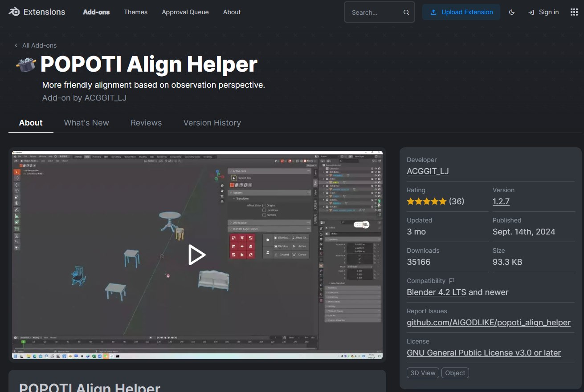Image resolution: width=584 pixels, height=392 pixels.
Task: Click the 'Add-on by ACGGIT_LJ' byline
Action: point(84,98)
